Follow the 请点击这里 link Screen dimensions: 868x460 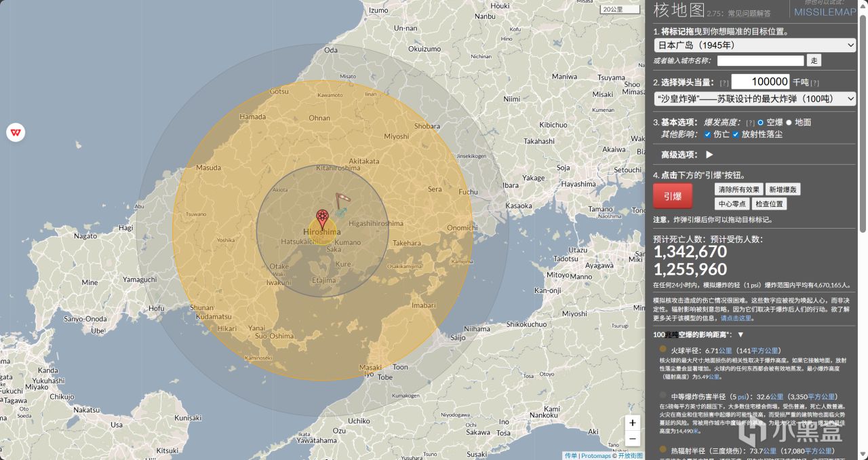[x=736, y=318]
